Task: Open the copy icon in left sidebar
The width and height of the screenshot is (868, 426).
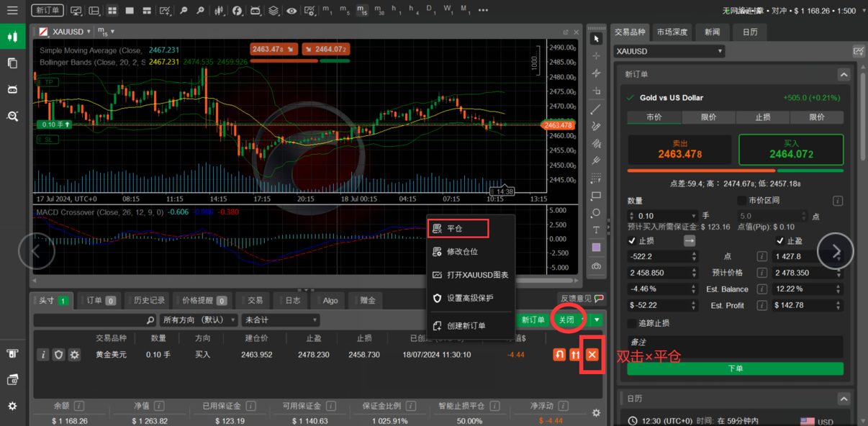Action: click(x=12, y=63)
